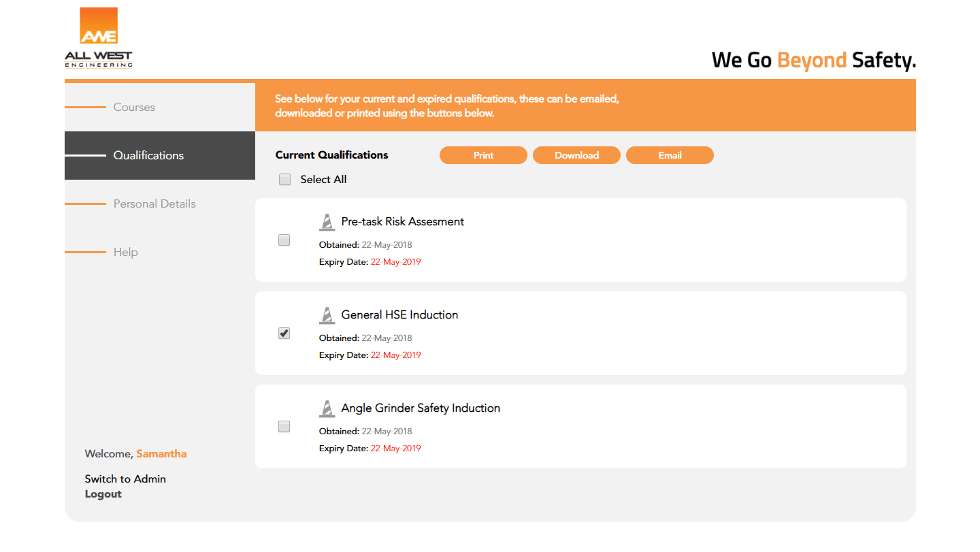Open the Courses menu item
980x552 pixels.
[134, 108]
